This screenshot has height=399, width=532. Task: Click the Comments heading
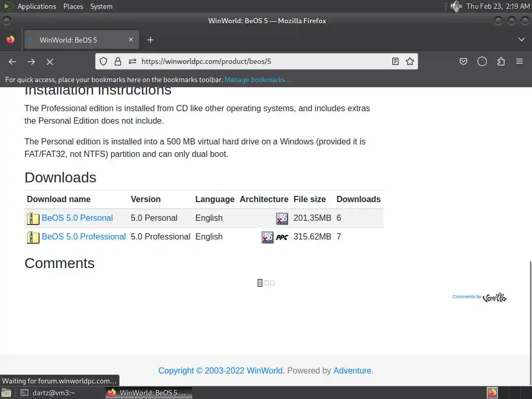coord(59,263)
